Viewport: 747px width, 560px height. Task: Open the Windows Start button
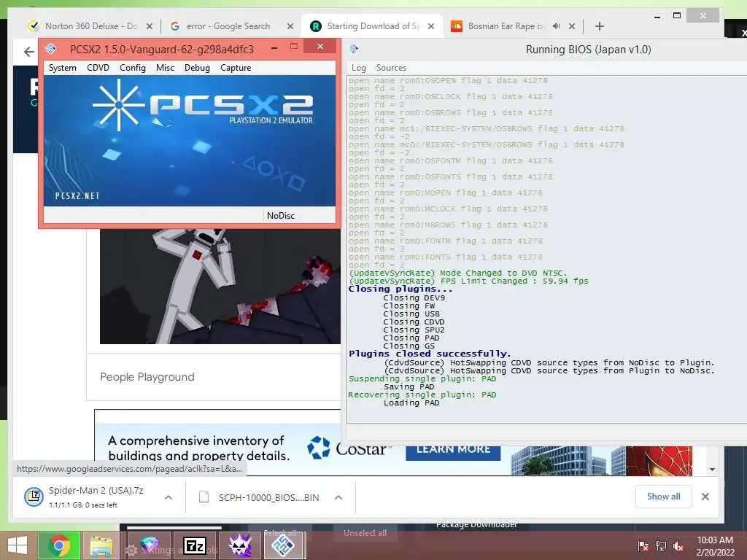[x=18, y=545]
